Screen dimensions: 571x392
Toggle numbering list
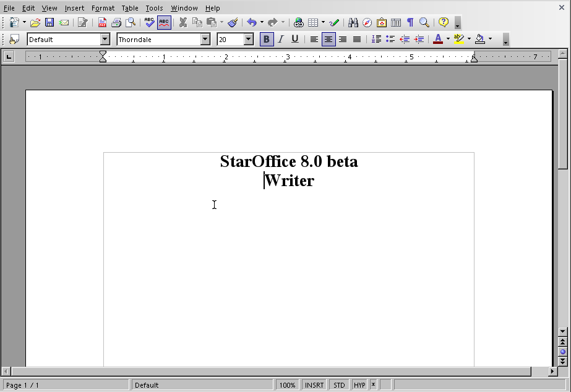click(x=376, y=40)
